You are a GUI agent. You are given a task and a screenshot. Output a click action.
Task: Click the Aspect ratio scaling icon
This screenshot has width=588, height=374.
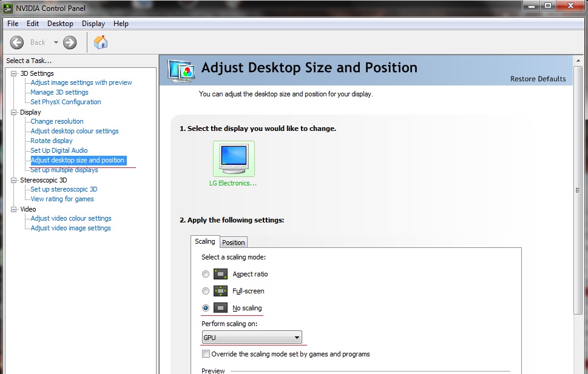click(220, 274)
